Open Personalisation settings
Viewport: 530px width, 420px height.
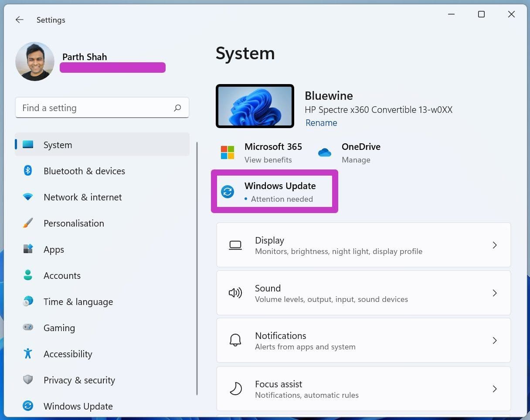[x=102, y=223]
